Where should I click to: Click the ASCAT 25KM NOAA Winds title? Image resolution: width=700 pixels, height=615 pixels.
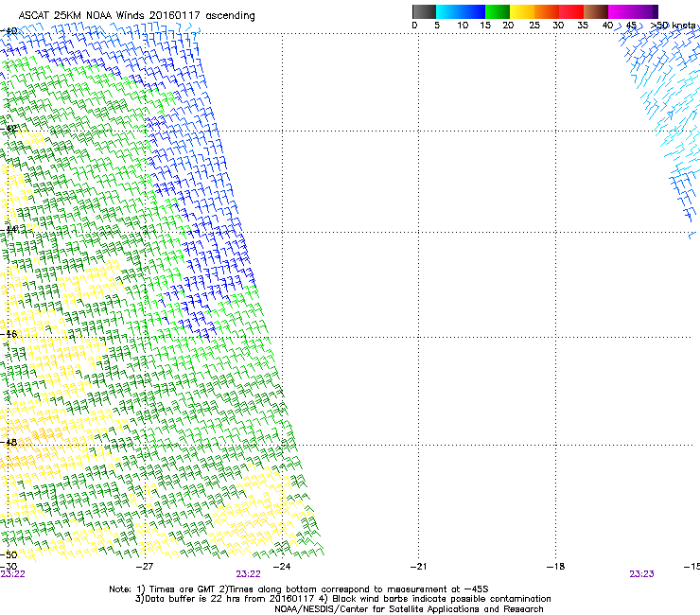[x=136, y=15]
